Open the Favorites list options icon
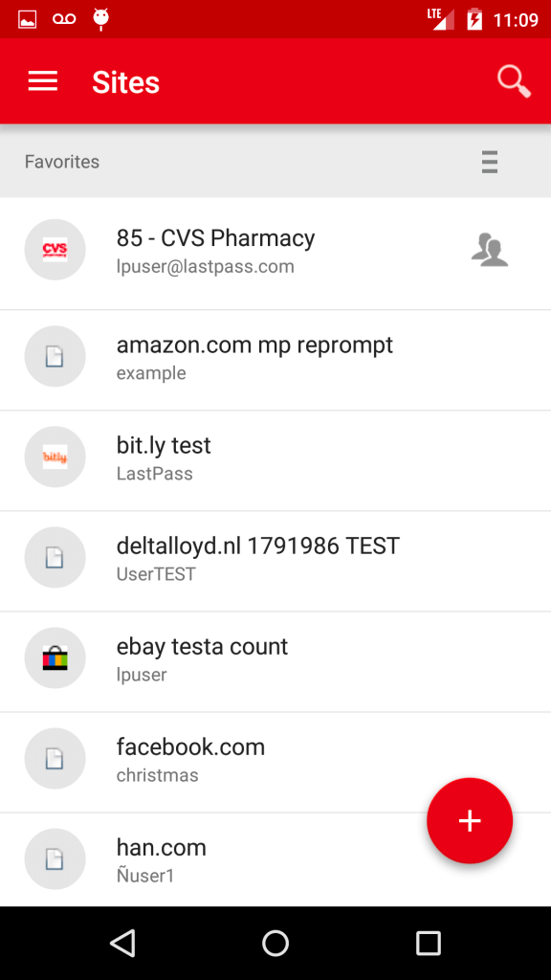Screen dimensions: 551x980 [490, 162]
